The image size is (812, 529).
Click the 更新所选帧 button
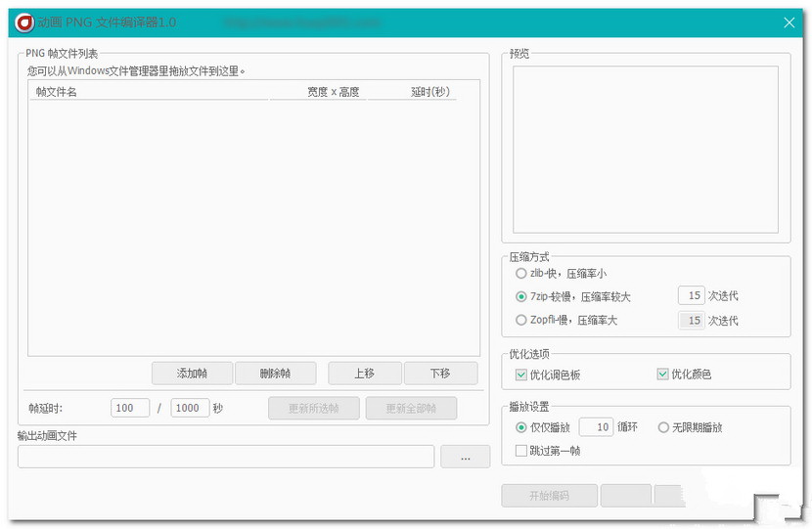coord(314,409)
